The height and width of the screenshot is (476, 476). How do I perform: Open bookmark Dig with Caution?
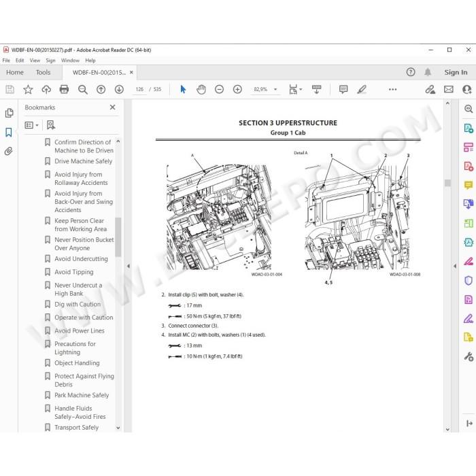78,304
